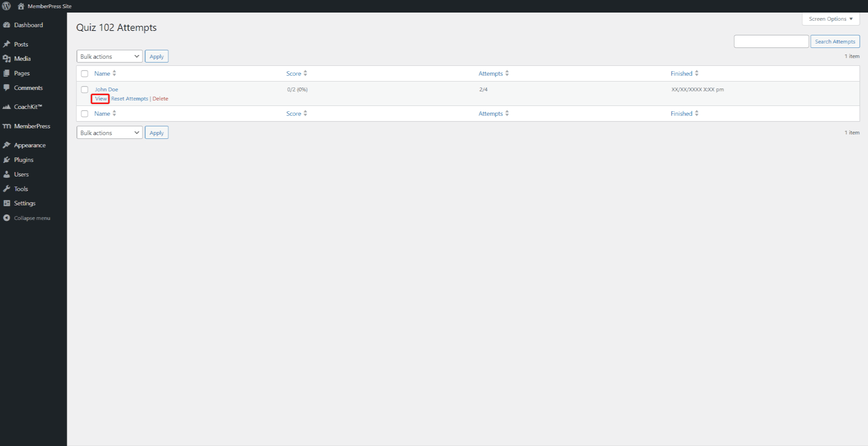Open Media library section

22,59
